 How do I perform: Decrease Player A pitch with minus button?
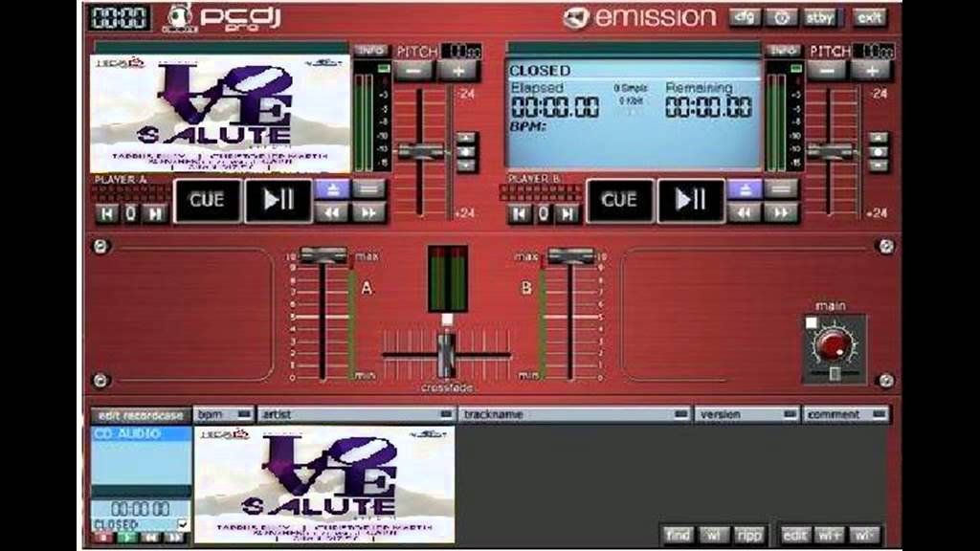click(413, 71)
